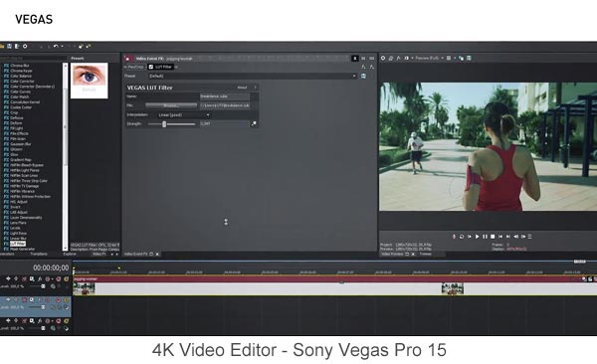Toggle Loop Playback in preview transport
The image size is (597, 364).
462,237
